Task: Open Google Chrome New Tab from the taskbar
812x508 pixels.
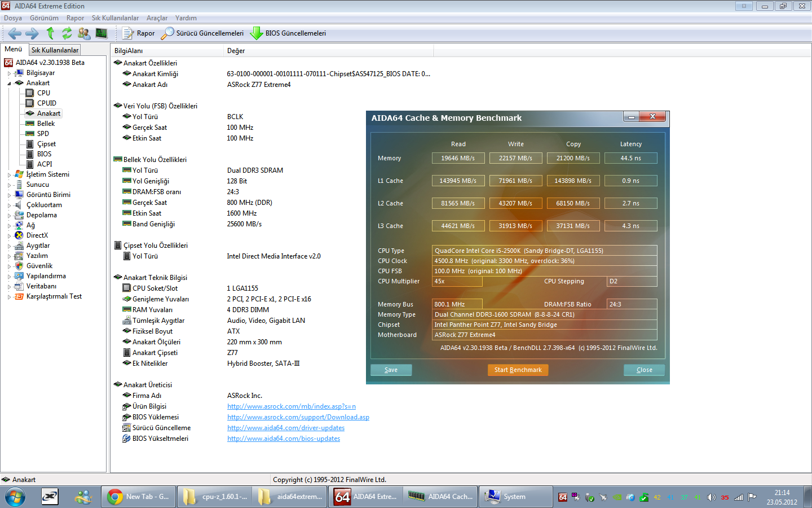Action: pos(139,497)
